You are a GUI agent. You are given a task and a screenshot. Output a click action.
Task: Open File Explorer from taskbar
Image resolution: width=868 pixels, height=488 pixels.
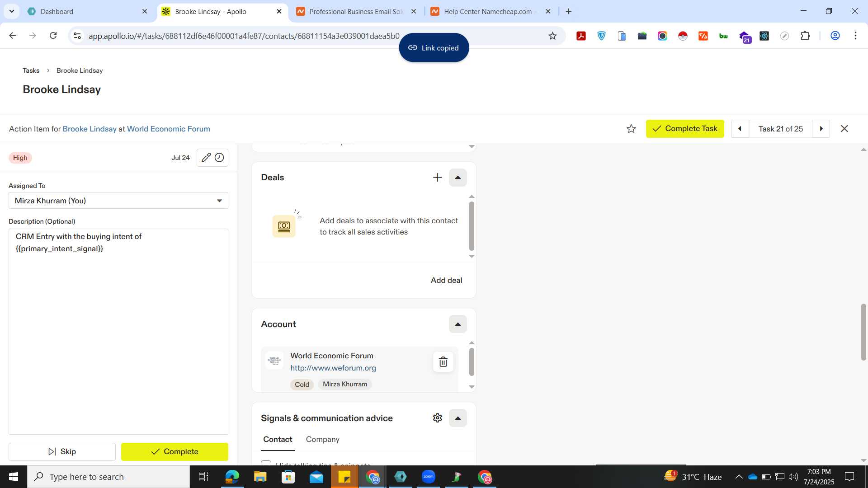click(x=260, y=477)
